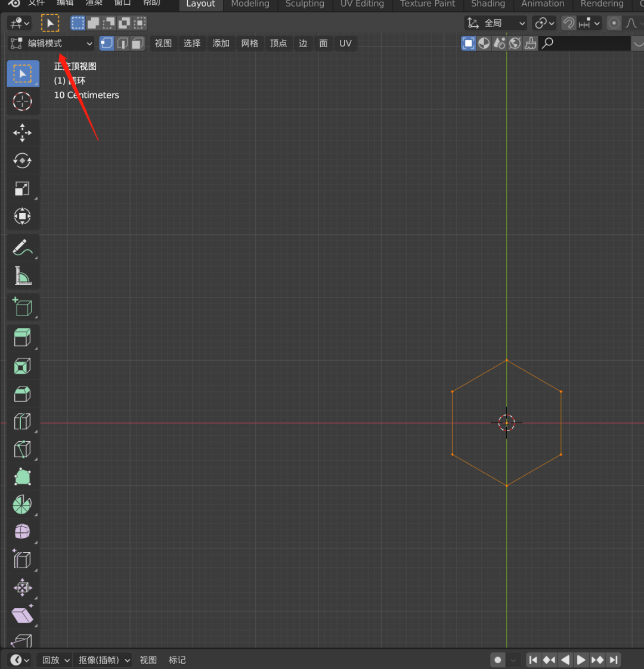Select the Scale tool
Viewport: 644px width, 669px height.
tap(22, 188)
